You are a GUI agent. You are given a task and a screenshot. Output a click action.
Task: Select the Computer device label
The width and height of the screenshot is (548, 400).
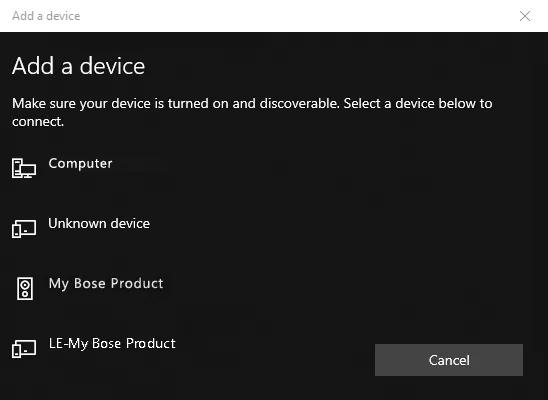80,163
